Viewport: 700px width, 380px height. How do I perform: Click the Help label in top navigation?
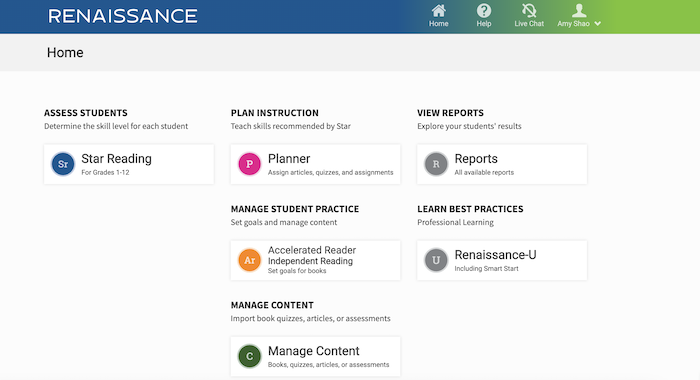pyautogui.click(x=483, y=24)
